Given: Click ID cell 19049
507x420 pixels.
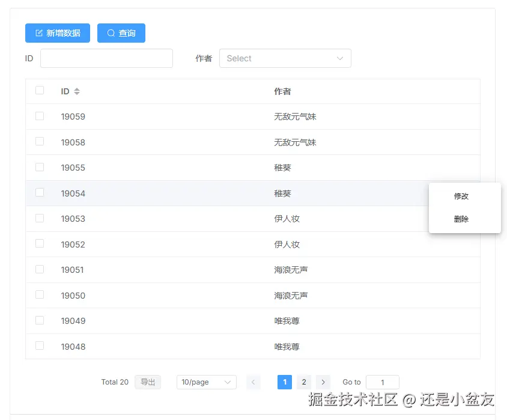Looking at the screenshot, I should (73, 321).
